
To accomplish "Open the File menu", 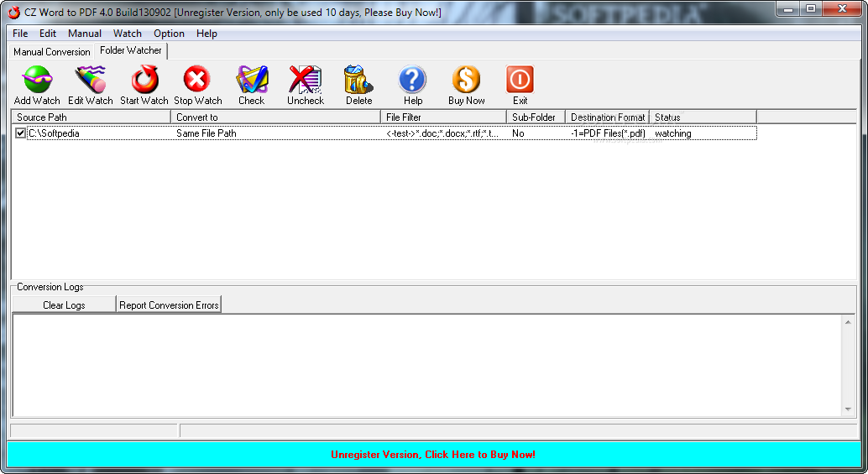I will 20,34.
